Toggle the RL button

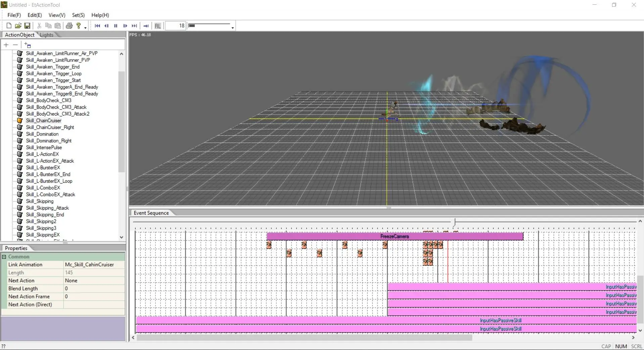click(158, 26)
